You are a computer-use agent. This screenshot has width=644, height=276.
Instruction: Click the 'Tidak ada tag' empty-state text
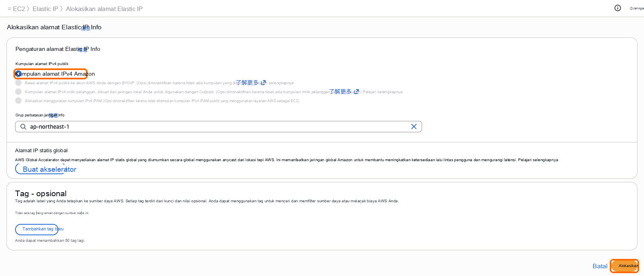52,213
